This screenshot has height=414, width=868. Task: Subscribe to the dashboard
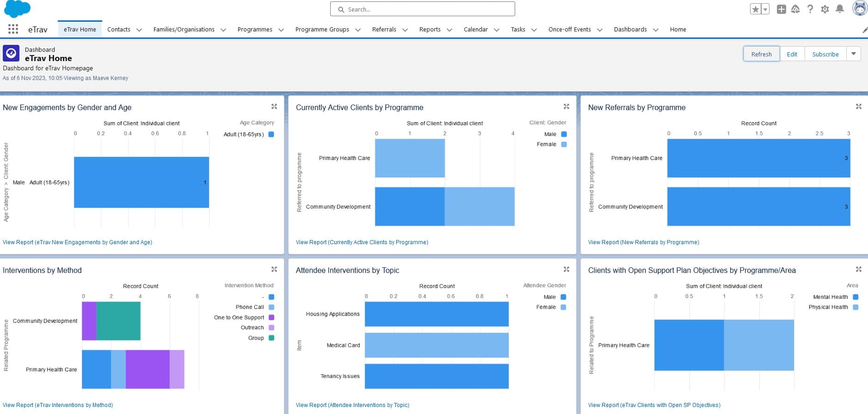click(x=825, y=54)
